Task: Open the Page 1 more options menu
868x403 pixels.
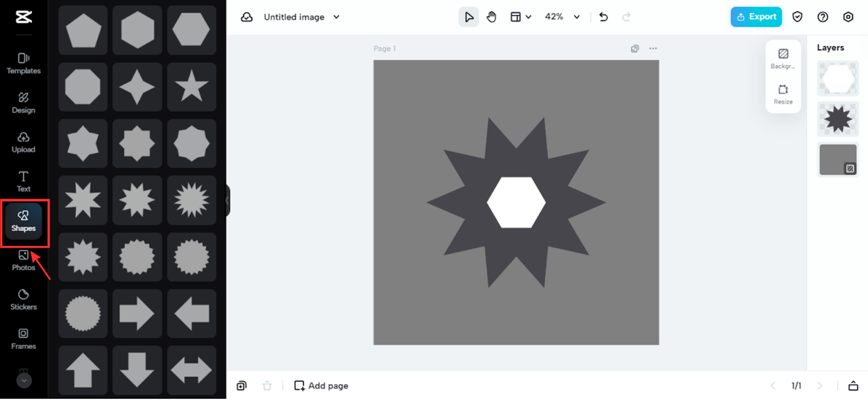Action: pyautogui.click(x=653, y=49)
